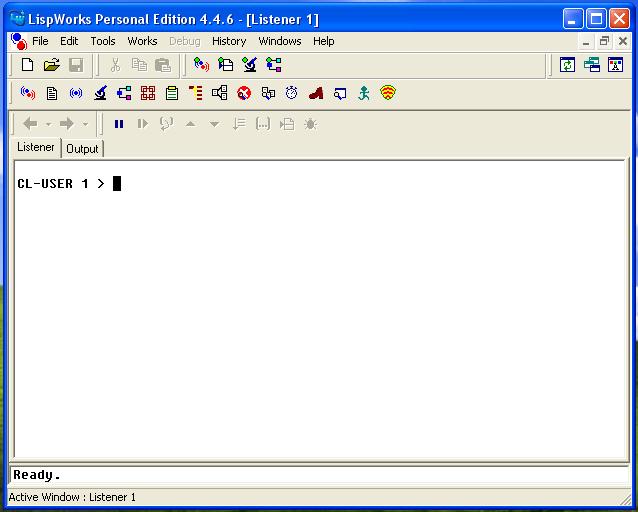Click the Clone overlapping windows icon
The image size is (638, 512).
click(592, 64)
